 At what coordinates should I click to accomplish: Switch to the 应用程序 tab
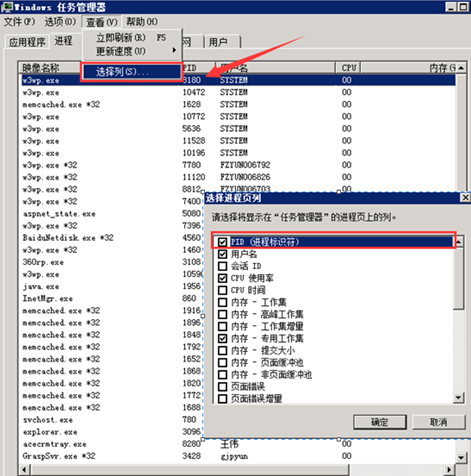click(27, 42)
